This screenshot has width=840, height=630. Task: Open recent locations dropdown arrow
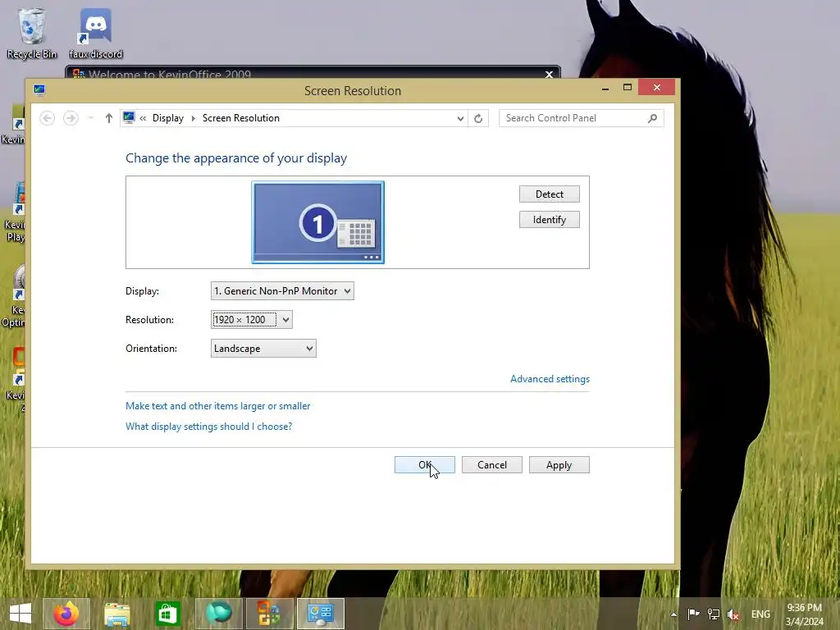90,118
